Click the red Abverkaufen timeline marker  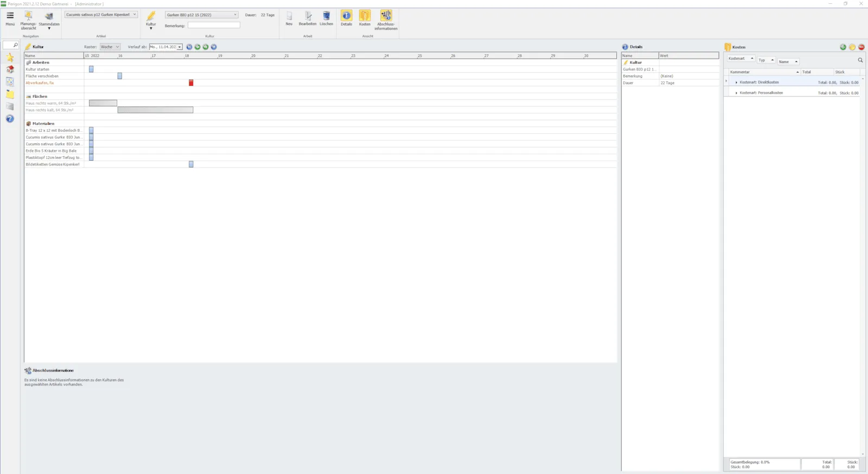coord(191,82)
